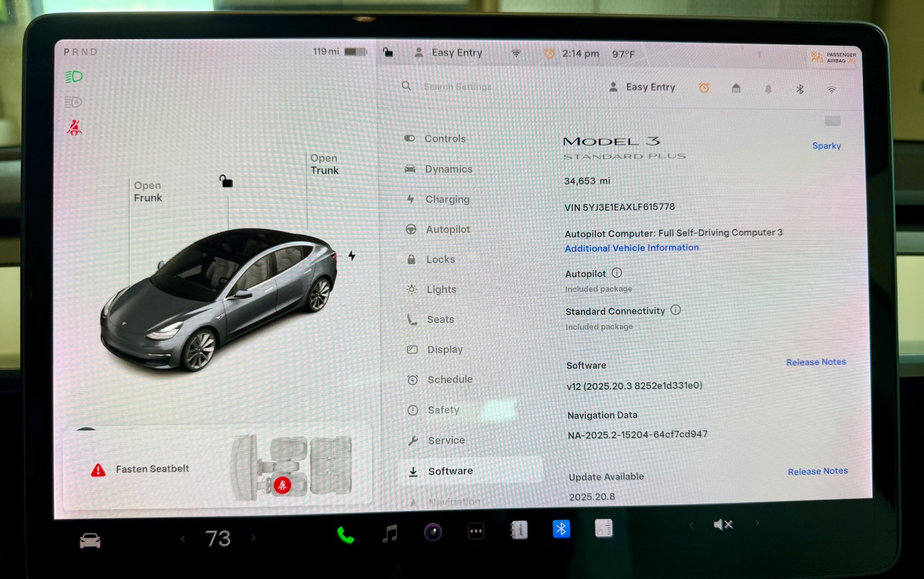The height and width of the screenshot is (579, 924).
Task: Tap Open Trunk
Action: click(x=325, y=164)
